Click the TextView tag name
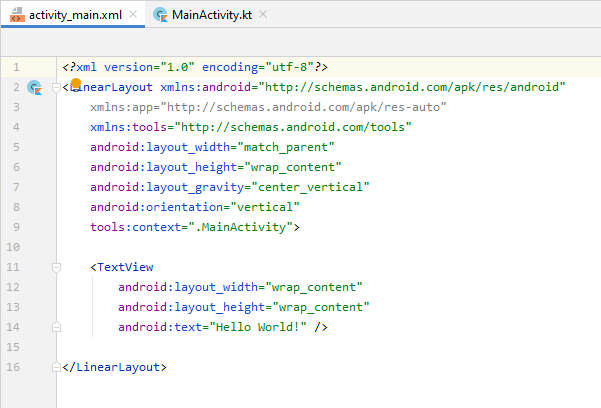 click(125, 267)
